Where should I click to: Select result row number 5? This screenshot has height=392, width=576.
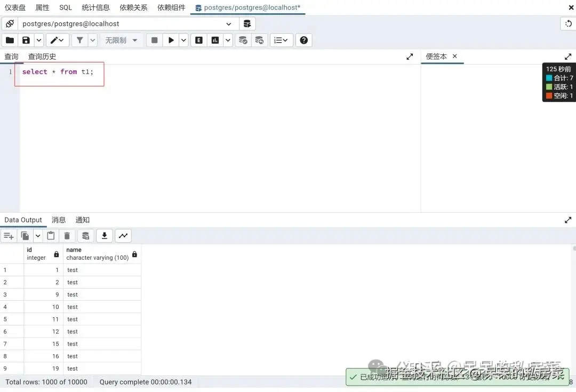12,319
